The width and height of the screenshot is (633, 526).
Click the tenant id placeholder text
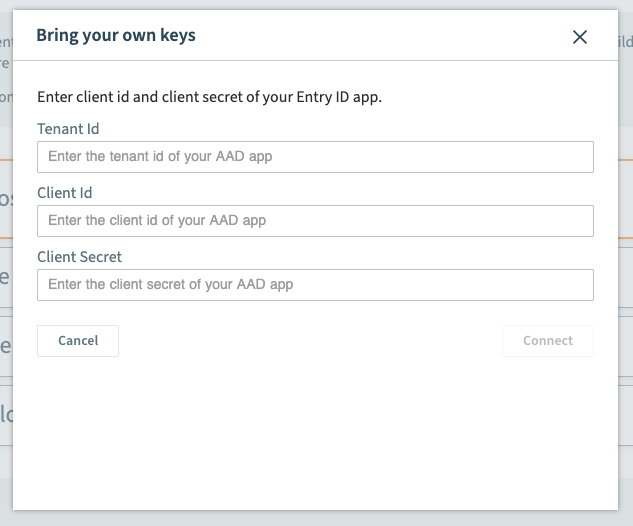pyautogui.click(x=160, y=157)
